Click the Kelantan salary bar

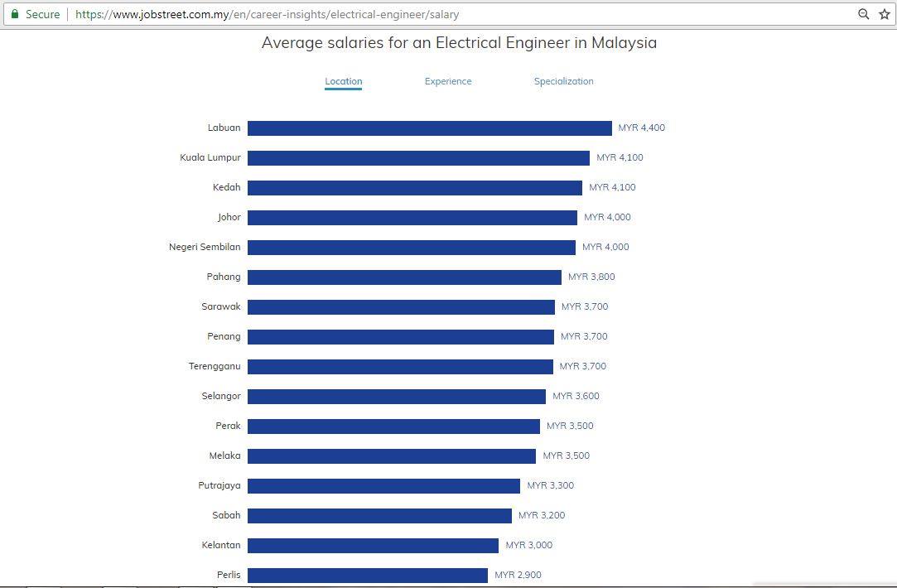[x=373, y=545]
